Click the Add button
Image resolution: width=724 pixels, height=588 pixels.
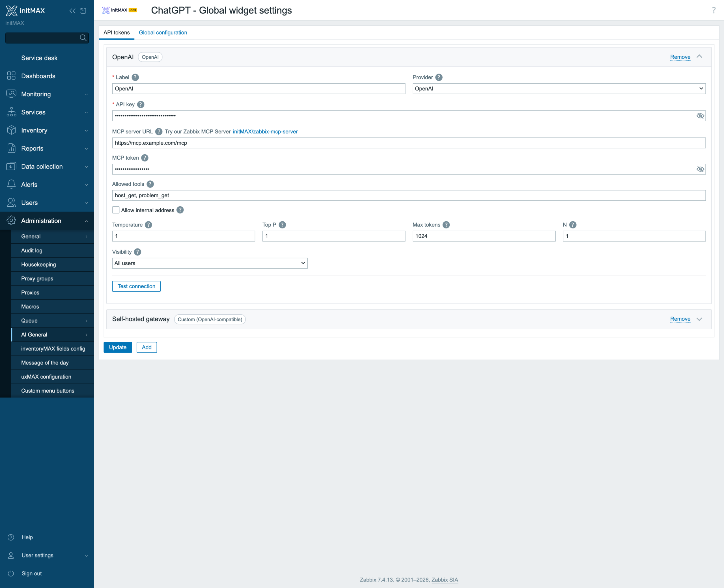[x=147, y=347]
